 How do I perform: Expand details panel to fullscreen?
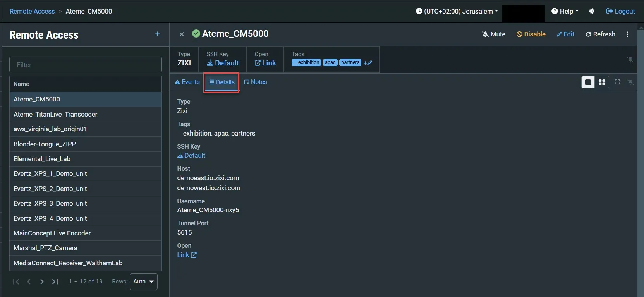tap(617, 82)
